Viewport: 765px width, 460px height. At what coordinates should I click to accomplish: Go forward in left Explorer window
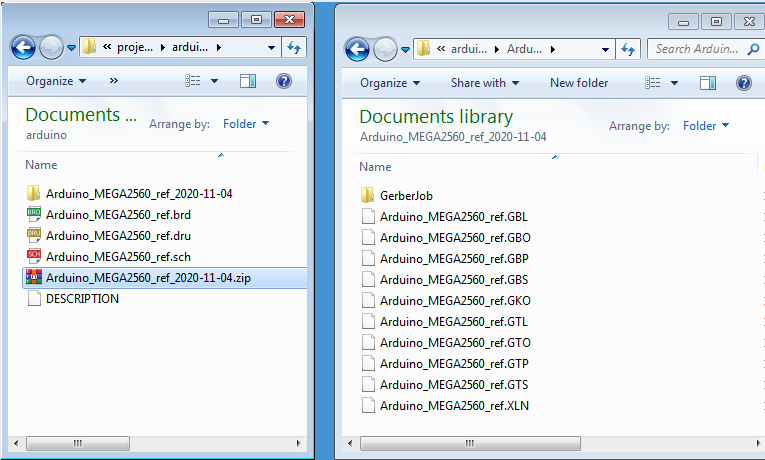[51, 48]
